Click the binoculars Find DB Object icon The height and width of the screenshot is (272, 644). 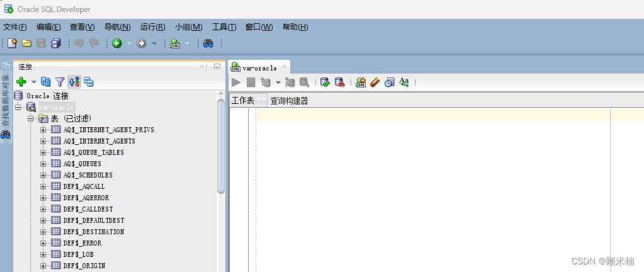click(x=208, y=43)
